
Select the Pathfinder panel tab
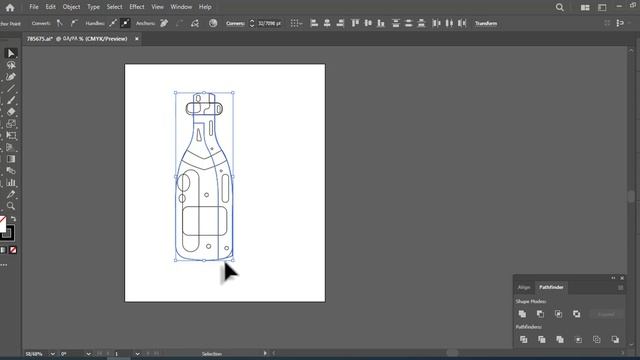(x=551, y=287)
